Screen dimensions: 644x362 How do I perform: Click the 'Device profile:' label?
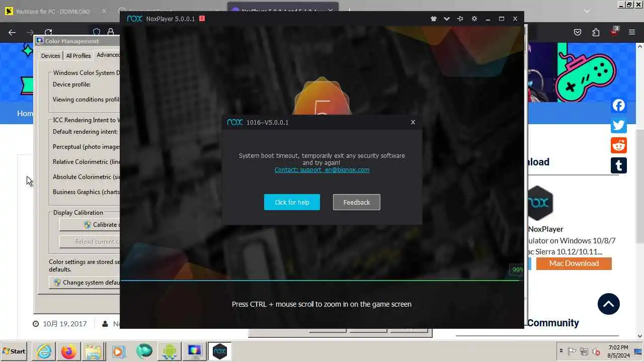point(71,84)
